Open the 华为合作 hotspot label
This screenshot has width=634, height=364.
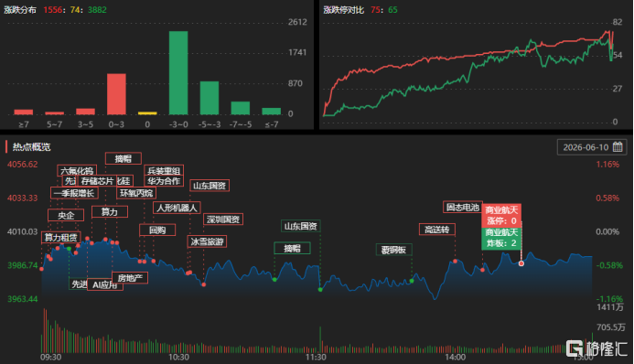[164, 181]
